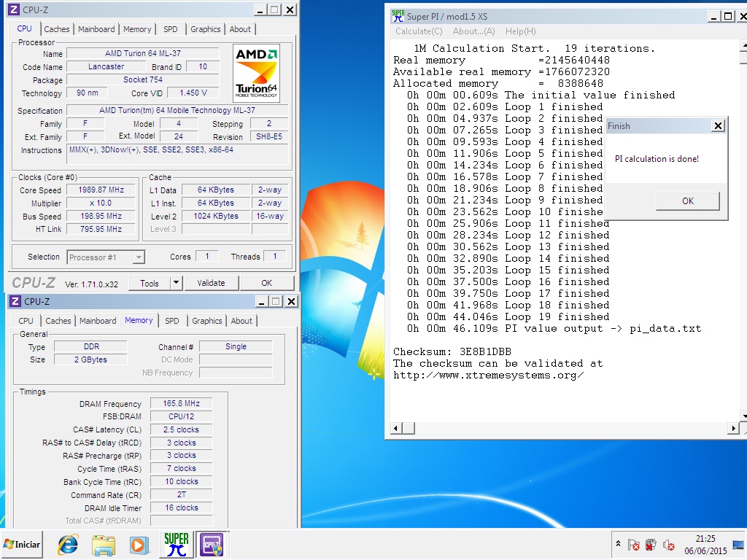The image size is (747, 560).
Task: Click the memory Type field DDR
Action: click(x=91, y=346)
